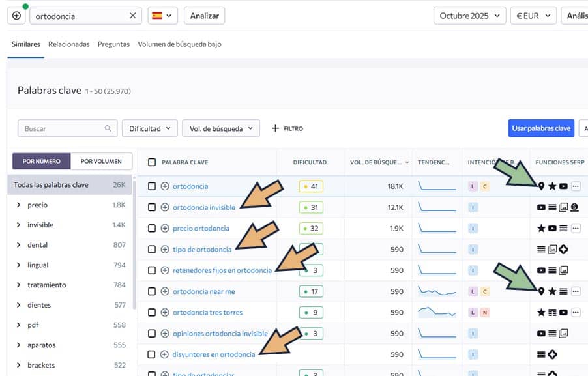Screen dimensions: 588x376
Task: Click local pack pin icon in ortodoncia row
Action: (541, 186)
